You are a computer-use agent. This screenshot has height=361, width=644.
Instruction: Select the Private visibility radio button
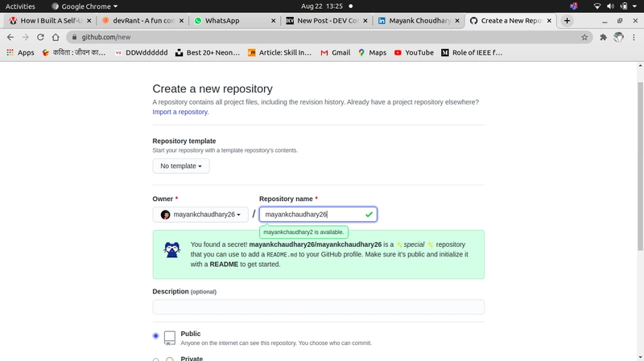pyautogui.click(x=156, y=359)
